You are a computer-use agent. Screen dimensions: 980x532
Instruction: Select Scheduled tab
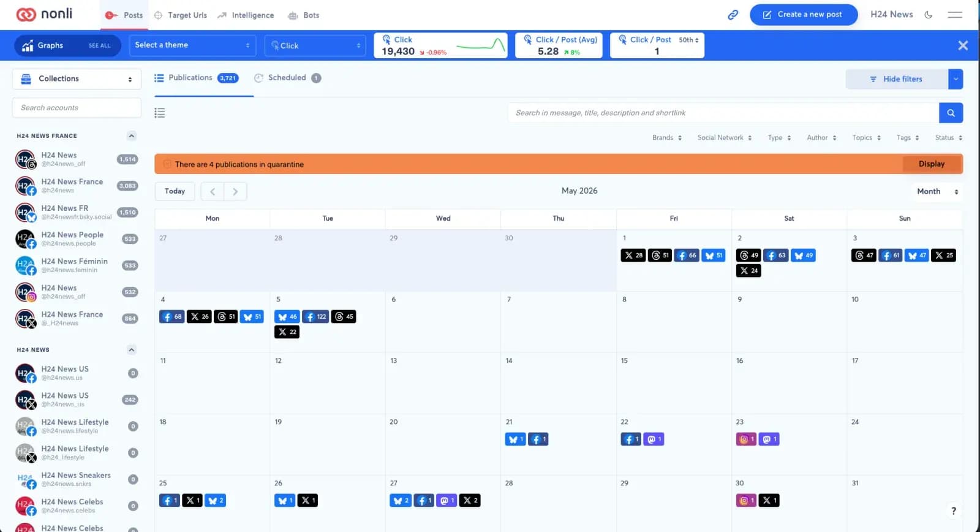(x=287, y=78)
